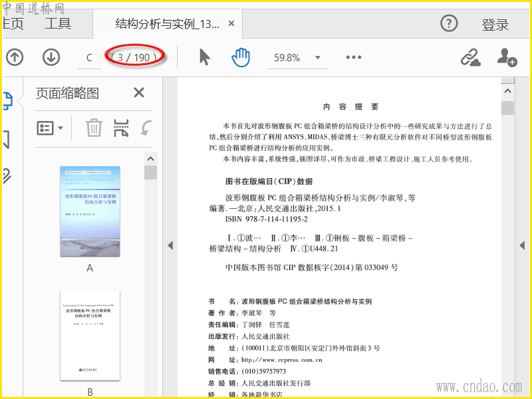The width and height of the screenshot is (532, 399).
Task: Click 图书在版编目(CIP)数据 heading
Action: click(269, 182)
